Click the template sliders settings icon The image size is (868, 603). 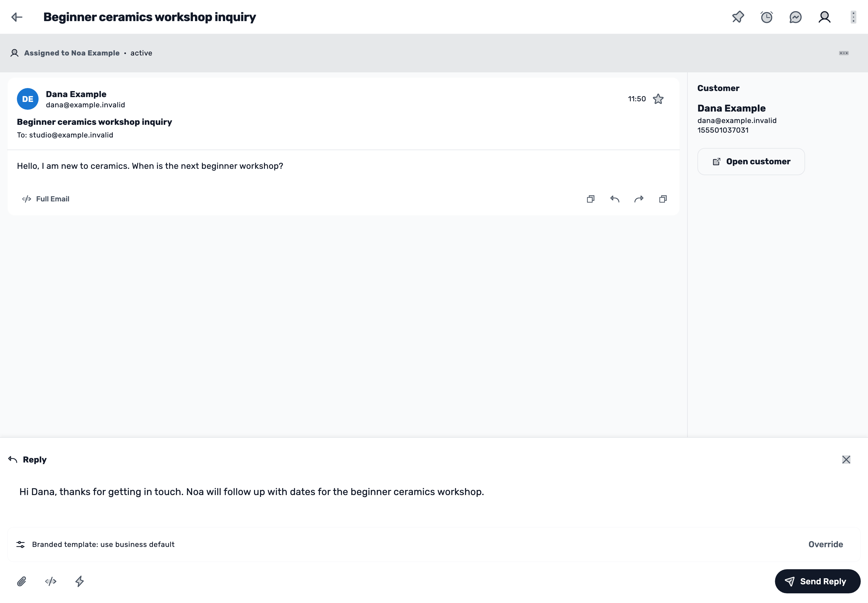pos(20,545)
